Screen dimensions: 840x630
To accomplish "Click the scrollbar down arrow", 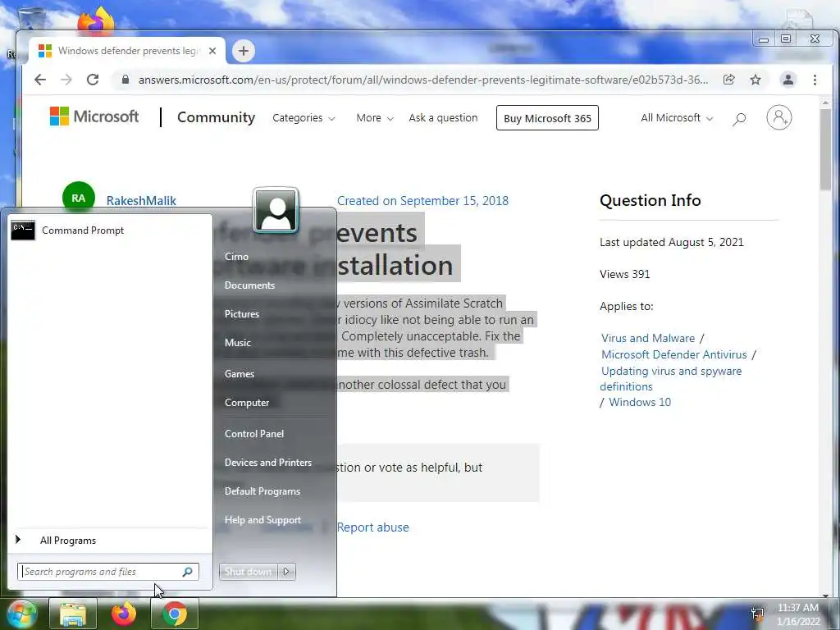I will [825, 595].
